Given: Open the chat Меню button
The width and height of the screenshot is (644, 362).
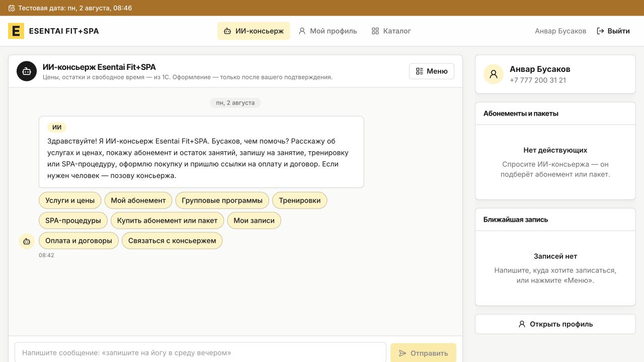Looking at the screenshot, I should point(432,71).
